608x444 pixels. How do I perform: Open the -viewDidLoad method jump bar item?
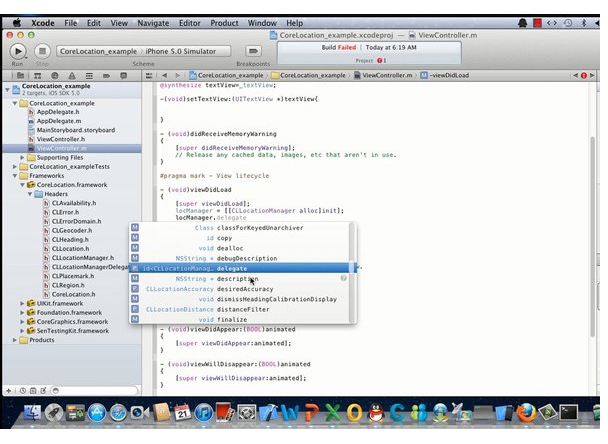point(445,76)
